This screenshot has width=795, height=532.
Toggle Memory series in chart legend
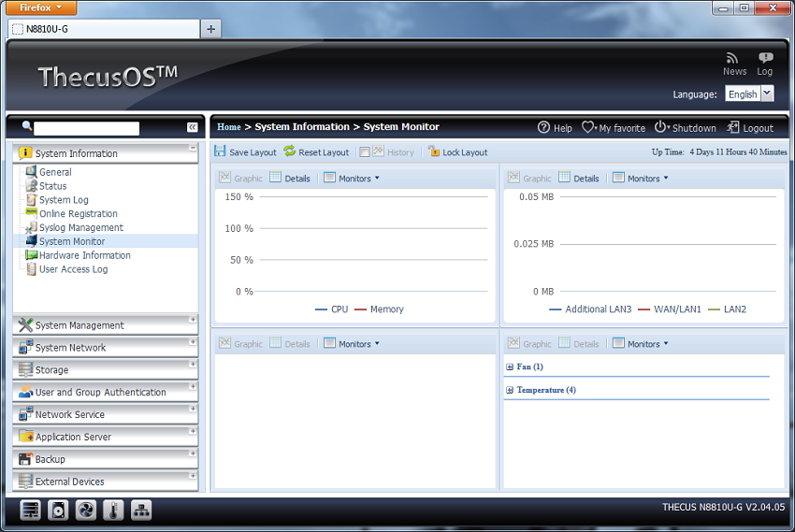[x=379, y=309]
